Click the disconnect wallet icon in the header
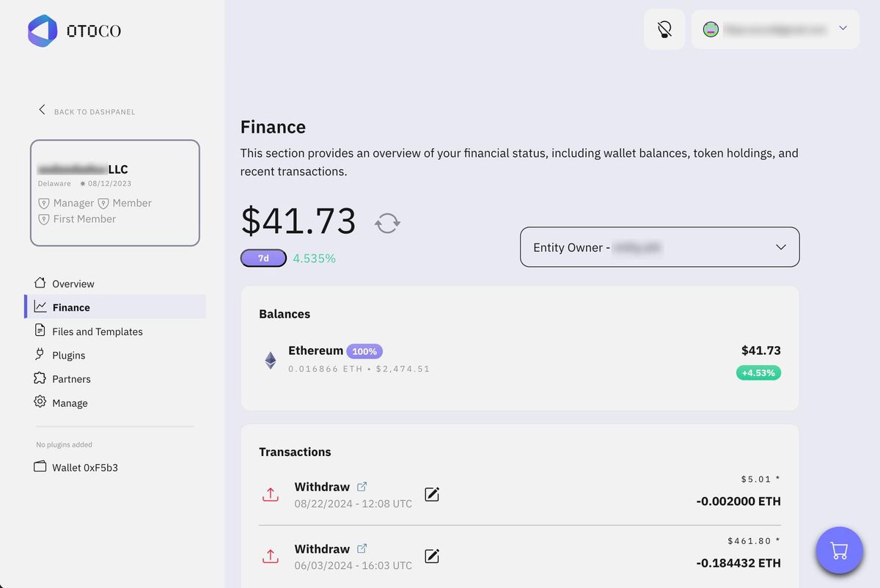The height and width of the screenshot is (588, 880). pyautogui.click(x=664, y=29)
